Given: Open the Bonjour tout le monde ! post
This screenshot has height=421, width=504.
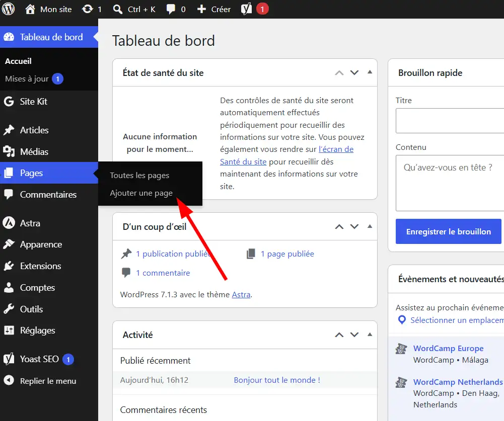Looking at the screenshot, I should (x=277, y=380).
